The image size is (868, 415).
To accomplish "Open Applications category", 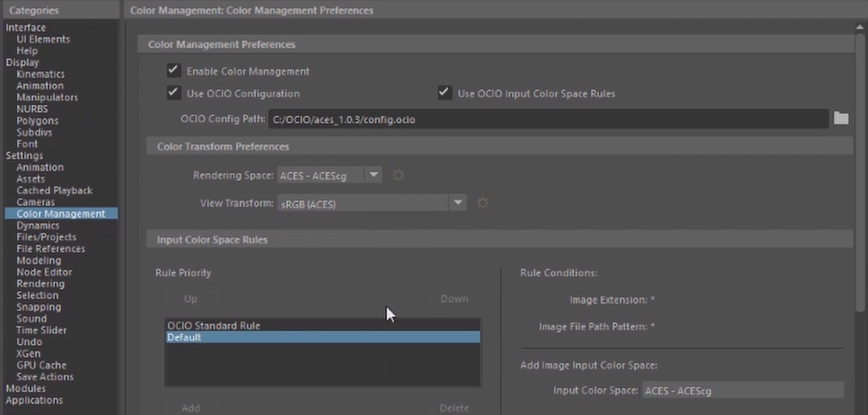I will point(34,400).
